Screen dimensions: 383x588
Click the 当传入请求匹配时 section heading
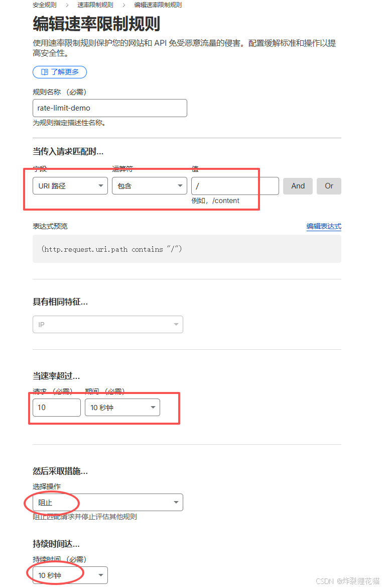pos(68,151)
